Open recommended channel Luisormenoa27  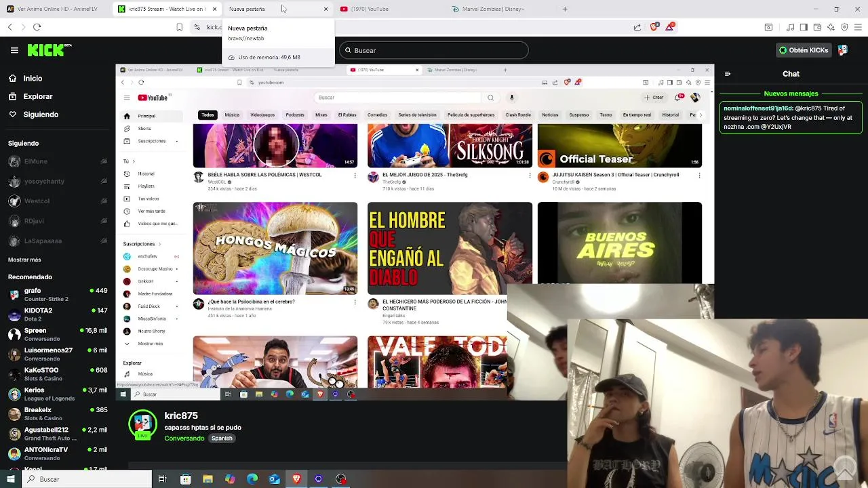[58, 354]
